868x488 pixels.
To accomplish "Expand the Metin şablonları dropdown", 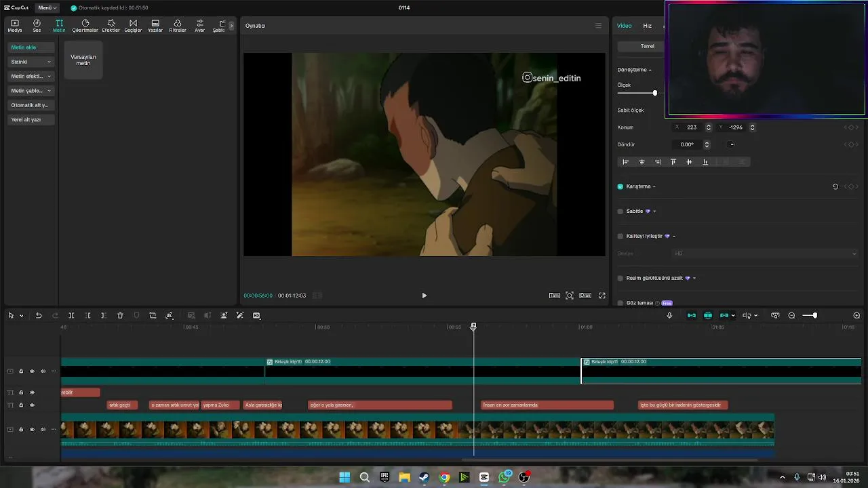I will [x=49, y=91].
